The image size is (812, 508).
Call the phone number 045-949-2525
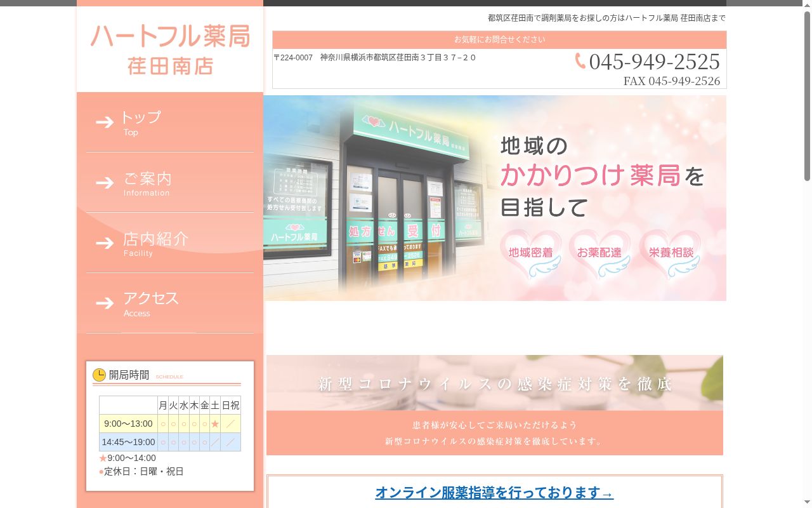pyautogui.click(x=654, y=62)
